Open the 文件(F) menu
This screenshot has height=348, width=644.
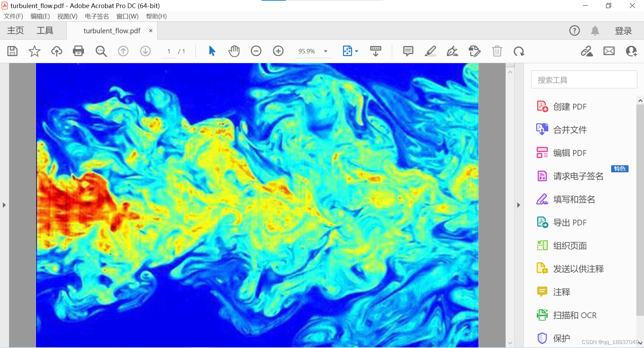point(13,16)
